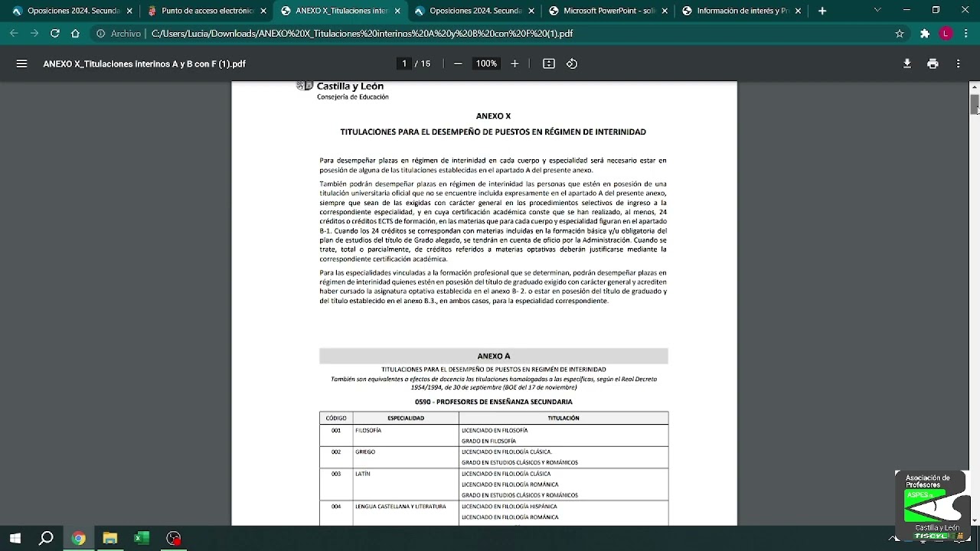Open Chrome's three-dot menu
The width and height of the screenshot is (980, 551).
(x=967, y=34)
